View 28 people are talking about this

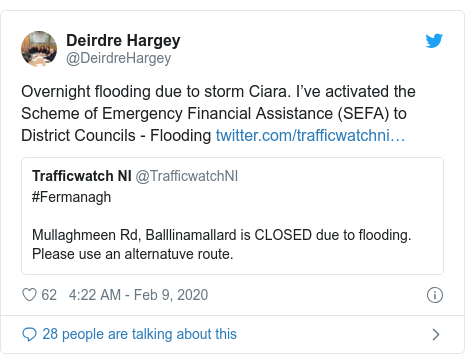point(139,334)
